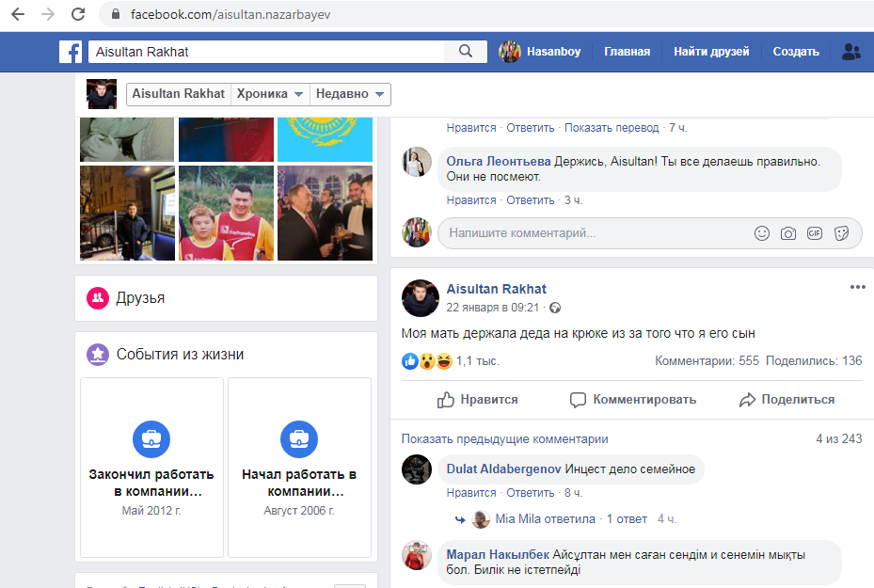Reload the page with browser refresh button
The width and height of the screenshot is (874, 588).
[x=78, y=14]
